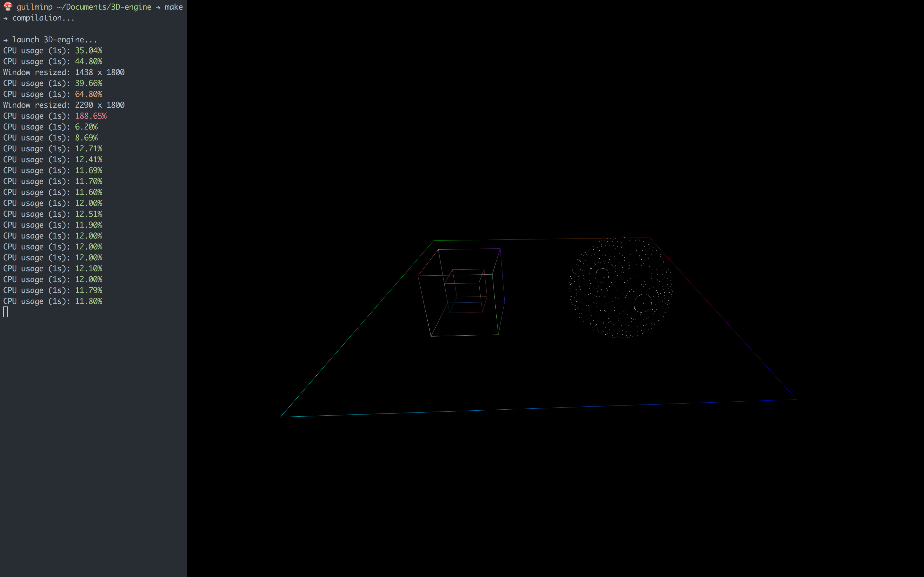Click the orange 64.80% CPU usage value
Image resolution: width=924 pixels, height=577 pixels.
88,94
